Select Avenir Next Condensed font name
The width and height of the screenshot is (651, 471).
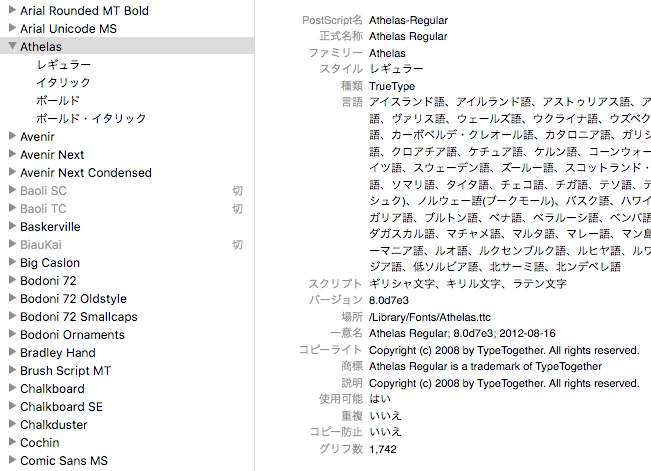click(x=86, y=172)
